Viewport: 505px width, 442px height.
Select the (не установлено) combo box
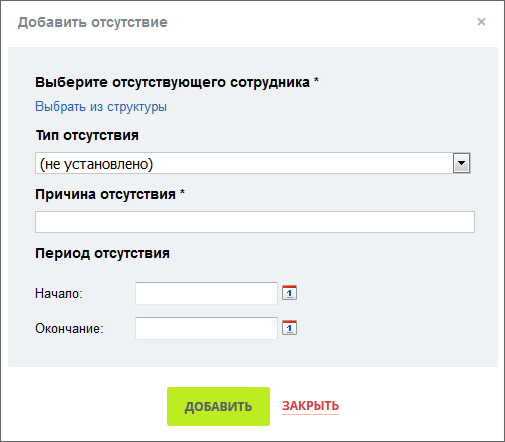(x=253, y=163)
